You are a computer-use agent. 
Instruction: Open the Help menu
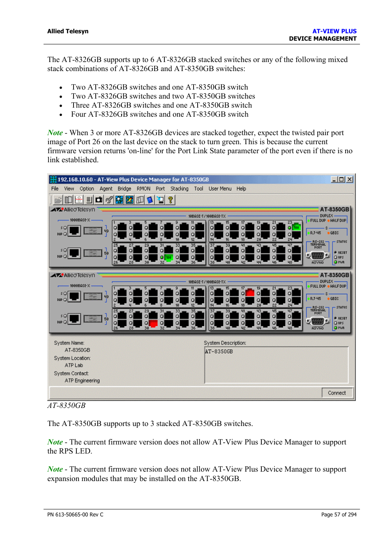[x=241, y=189]
